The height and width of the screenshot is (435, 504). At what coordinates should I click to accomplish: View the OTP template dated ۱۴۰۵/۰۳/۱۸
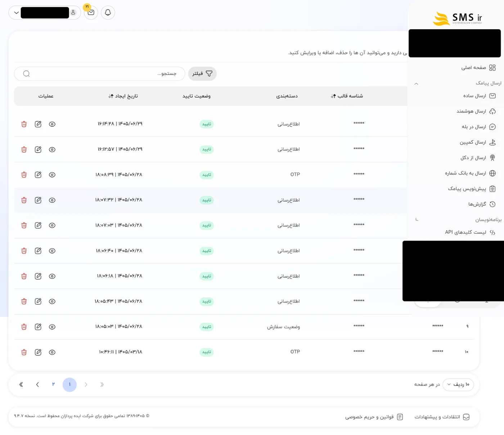point(52,352)
